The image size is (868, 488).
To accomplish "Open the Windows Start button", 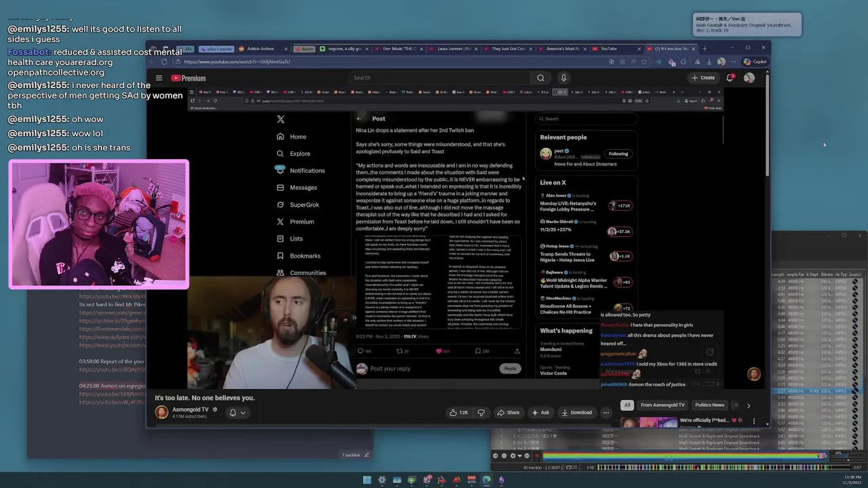I will pos(367,480).
